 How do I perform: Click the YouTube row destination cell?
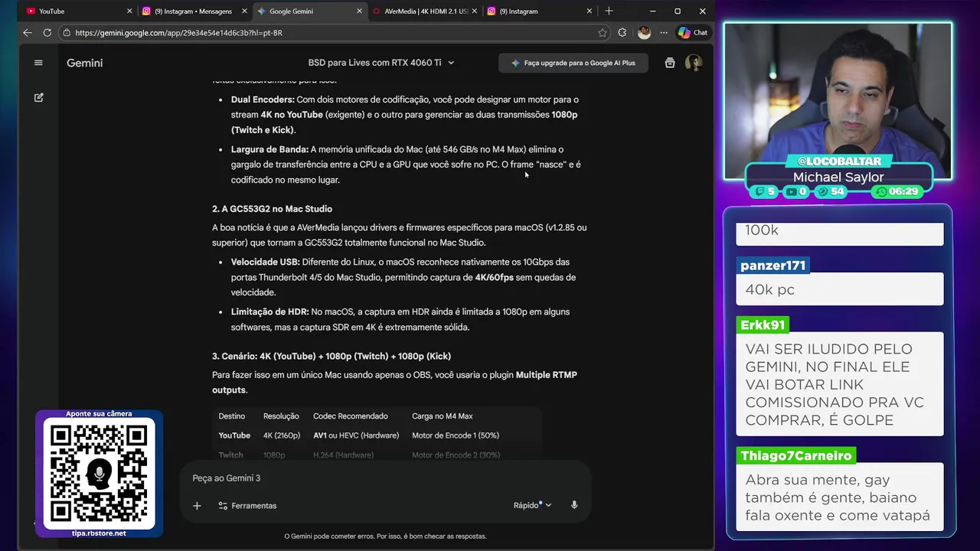click(x=234, y=435)
